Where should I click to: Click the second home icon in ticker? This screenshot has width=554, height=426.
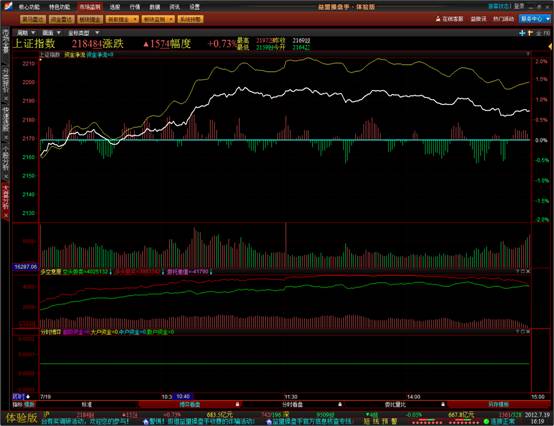[269, 421]
